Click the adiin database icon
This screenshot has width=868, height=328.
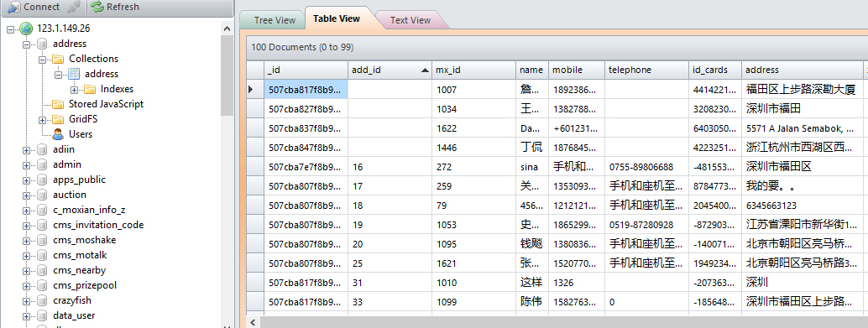point(41,150)
